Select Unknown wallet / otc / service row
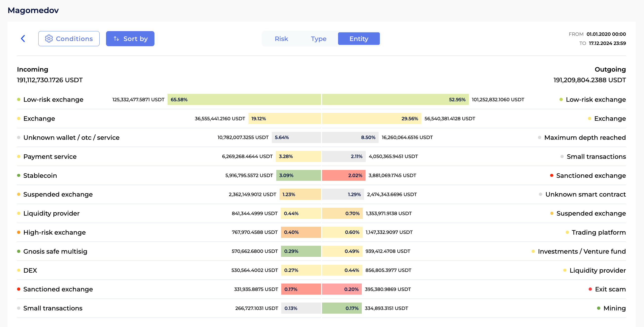 tap(71, 137)
